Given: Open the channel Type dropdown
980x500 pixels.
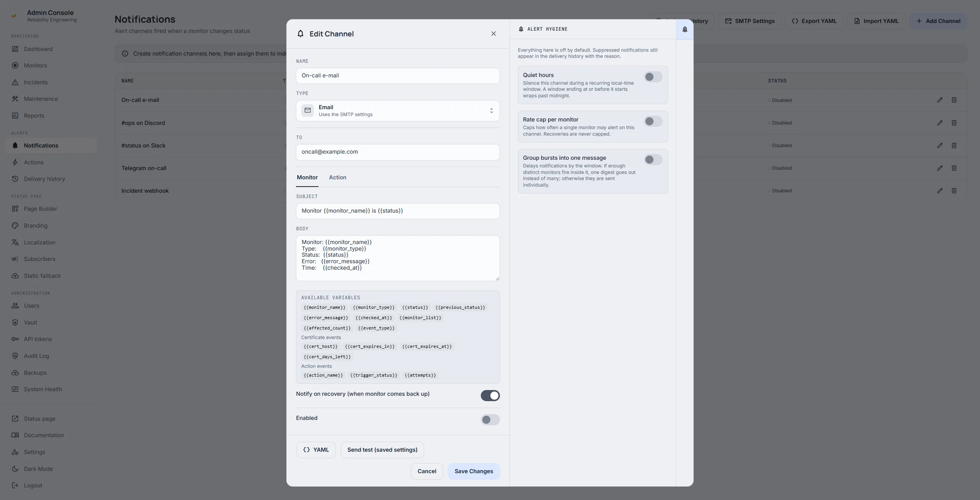Looking at the screenshot, I should [398, 111].
